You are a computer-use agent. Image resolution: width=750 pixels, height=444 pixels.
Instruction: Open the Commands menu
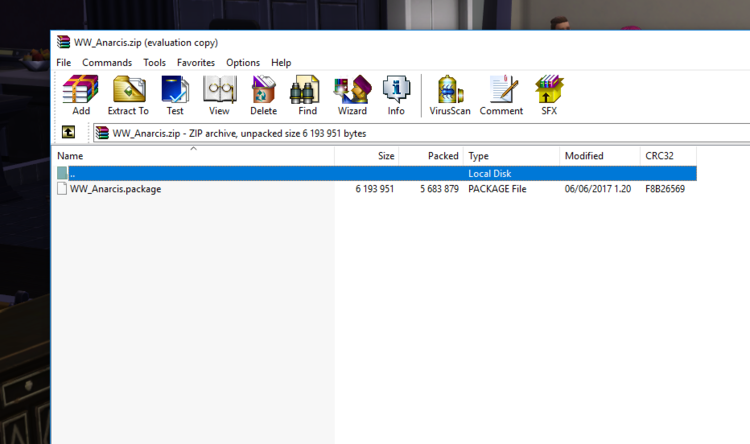point(107,63)
